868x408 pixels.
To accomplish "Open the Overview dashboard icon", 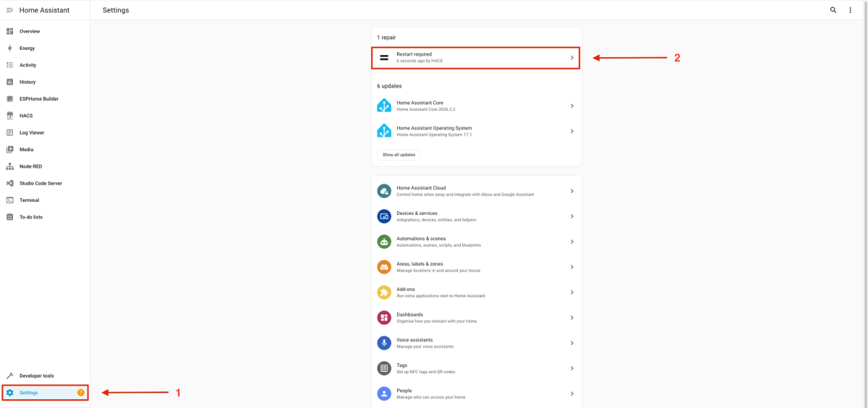I will (x=10, y=31).
